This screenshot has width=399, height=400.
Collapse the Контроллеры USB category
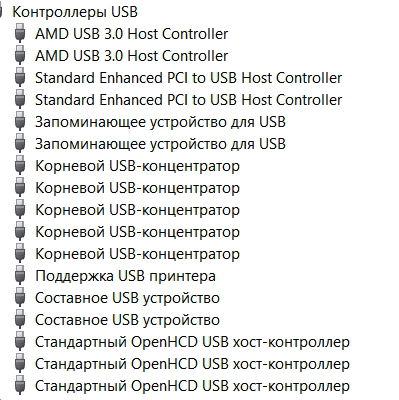(x=1, y=12)
